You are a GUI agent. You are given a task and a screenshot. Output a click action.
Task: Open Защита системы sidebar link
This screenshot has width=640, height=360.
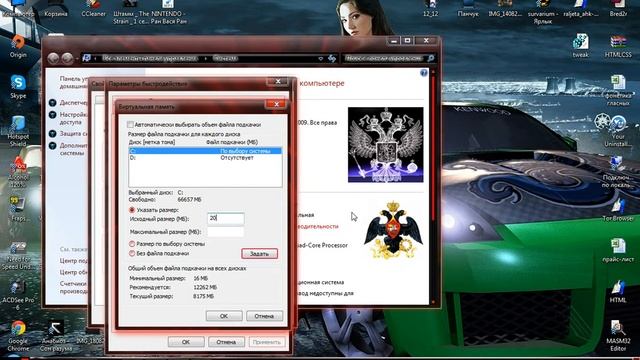pyautogui.click(x=73, y=133)
